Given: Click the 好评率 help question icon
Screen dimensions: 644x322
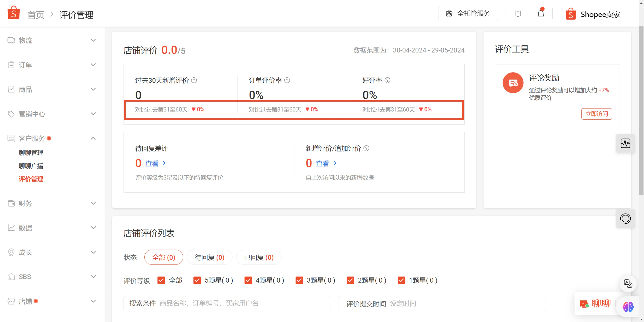Looking at the screenshot, I should click(388, 80).
